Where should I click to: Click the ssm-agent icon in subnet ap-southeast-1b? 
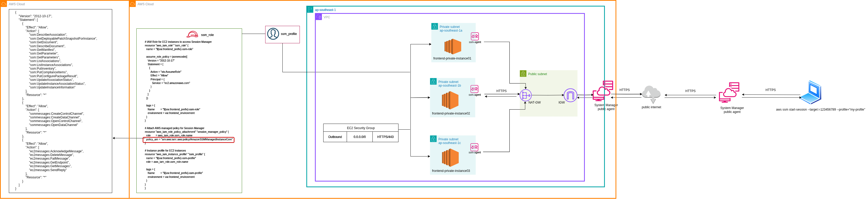click(474, 89)
